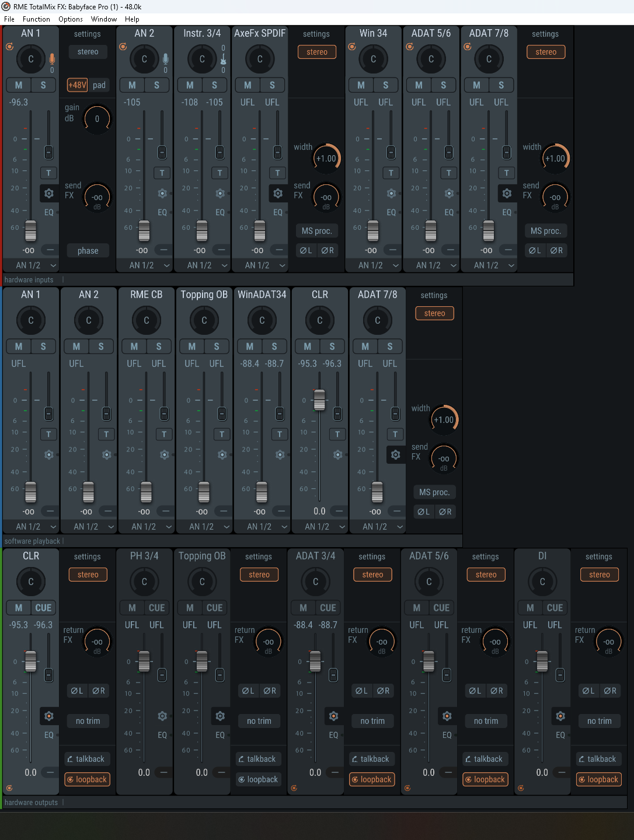The height and width of the screenshot is (840, 634).
Task: Click the guitar icon on Instr. 3/4 channel
Action: (223, 59)
